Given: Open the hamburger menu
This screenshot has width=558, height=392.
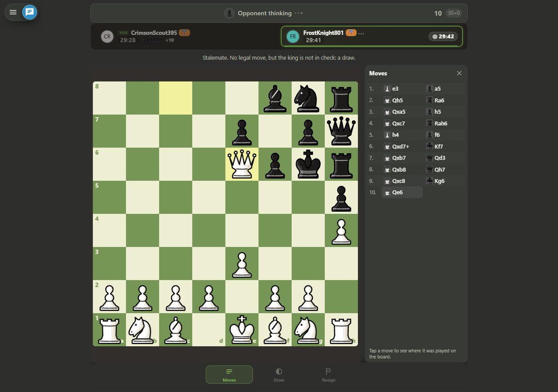Looking at the screenshot, I should tap(13, 12).
